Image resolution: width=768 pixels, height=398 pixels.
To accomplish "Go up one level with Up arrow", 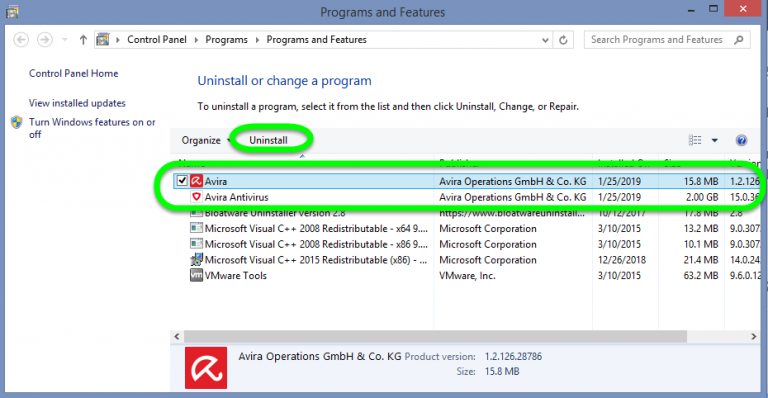I will tap(83, 40).
